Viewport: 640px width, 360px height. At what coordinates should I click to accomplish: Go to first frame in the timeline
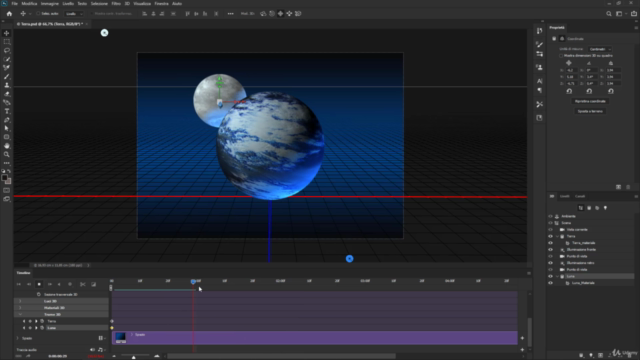pyautogui.click(x=19, y=284)
